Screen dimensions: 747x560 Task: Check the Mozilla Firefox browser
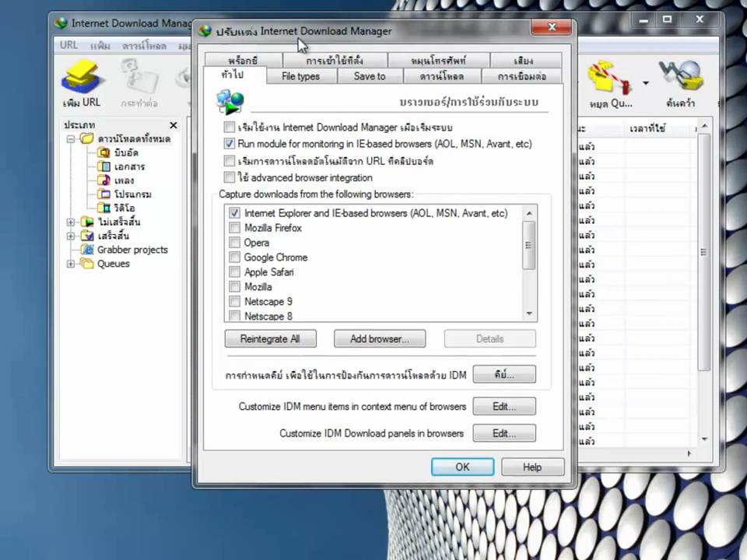(234, 228)
